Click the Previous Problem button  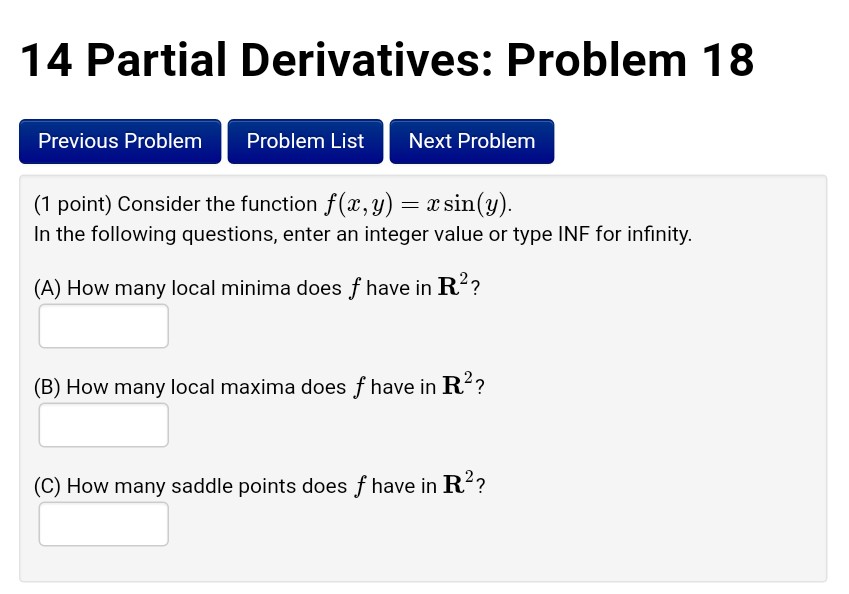tap(119, 141)
